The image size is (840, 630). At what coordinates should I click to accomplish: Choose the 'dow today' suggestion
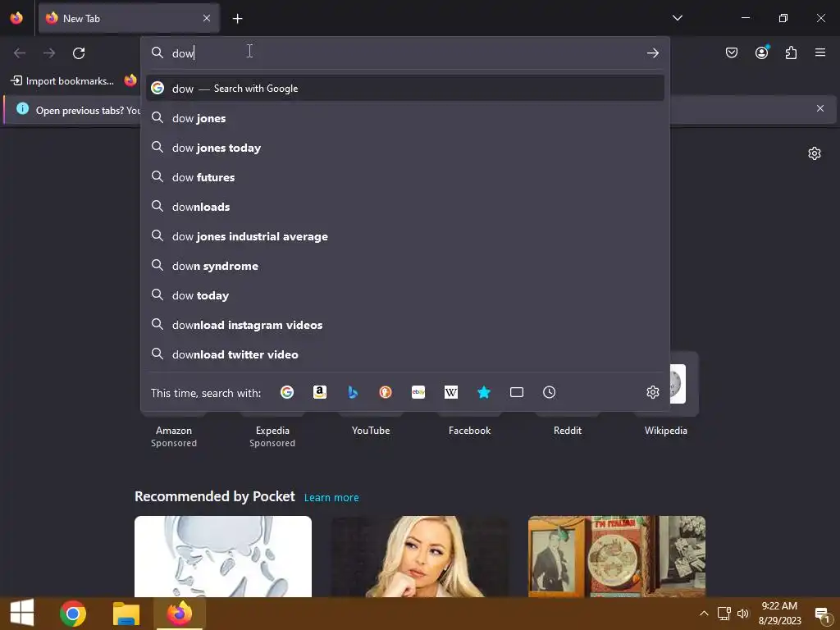pos(405,295)
